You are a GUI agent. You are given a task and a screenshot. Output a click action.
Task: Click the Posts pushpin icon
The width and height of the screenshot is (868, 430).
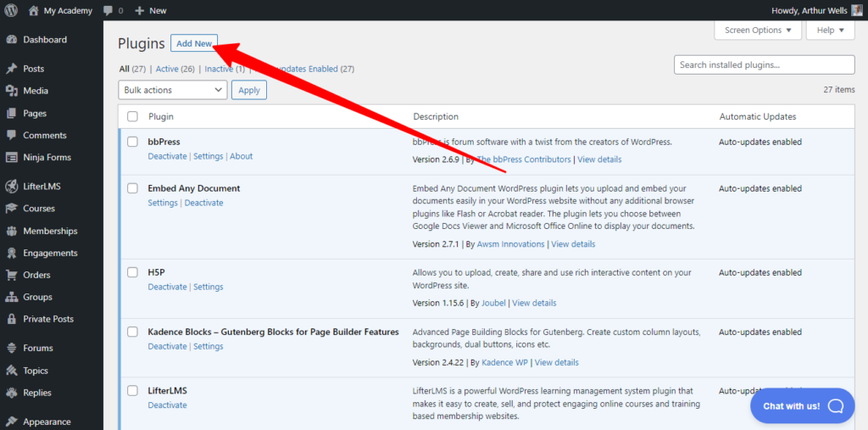tap(11, 69)
